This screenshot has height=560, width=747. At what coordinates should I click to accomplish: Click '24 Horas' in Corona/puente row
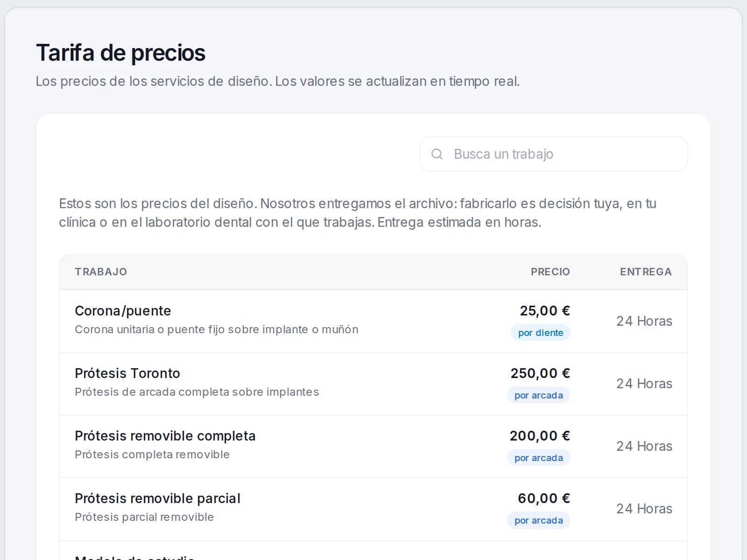click(x=644, y=321)
